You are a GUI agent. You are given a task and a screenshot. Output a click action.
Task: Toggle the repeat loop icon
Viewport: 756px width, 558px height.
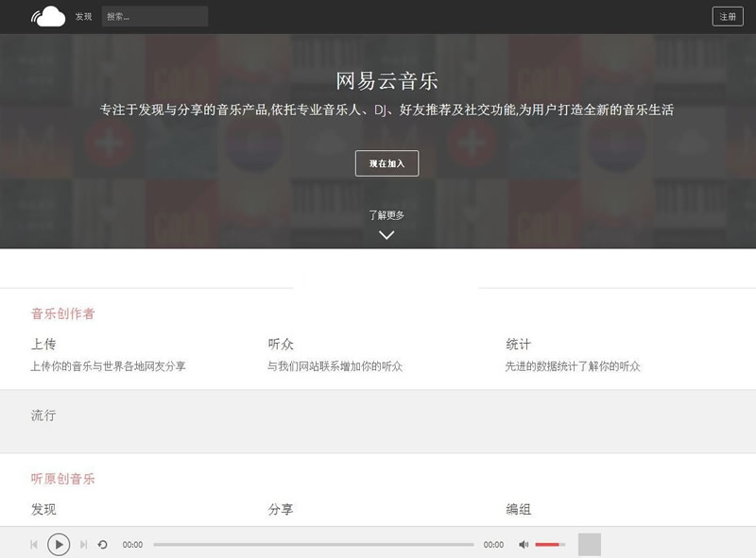(102, 545)
